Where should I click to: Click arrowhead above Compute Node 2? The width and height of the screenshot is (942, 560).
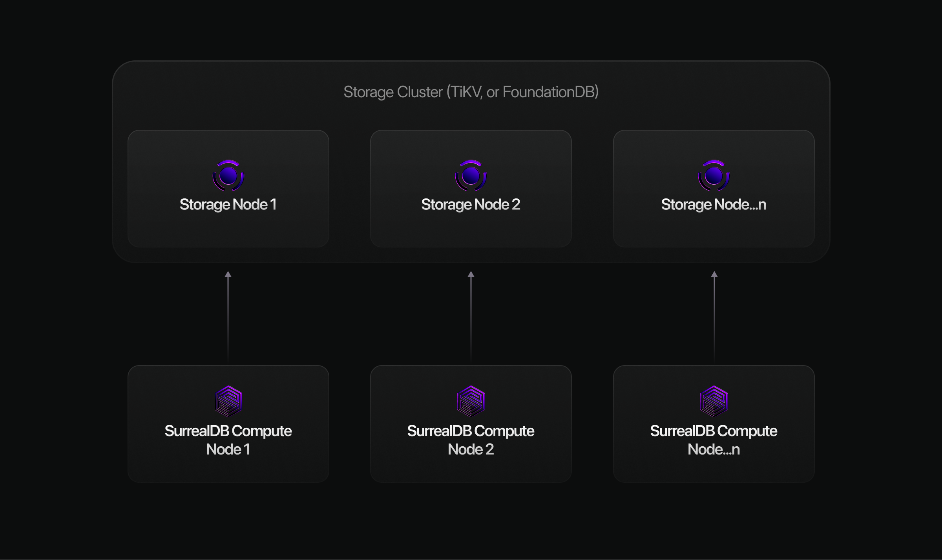tap(471, 275)
